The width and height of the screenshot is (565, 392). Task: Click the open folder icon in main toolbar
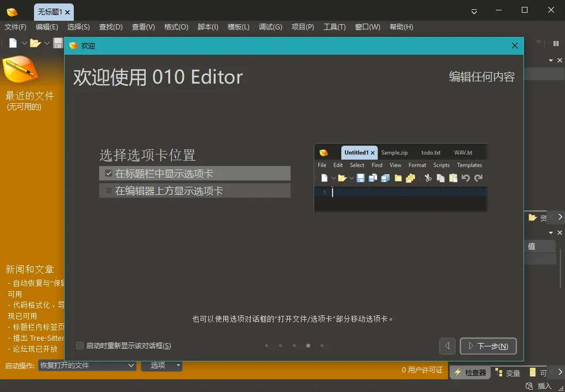pos(35,43)
